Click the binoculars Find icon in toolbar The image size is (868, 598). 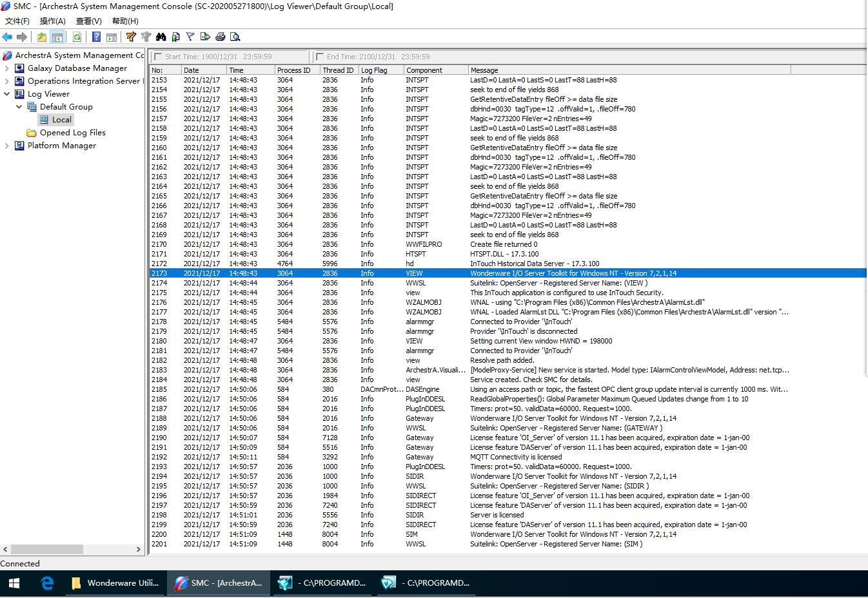coord(161,37)
